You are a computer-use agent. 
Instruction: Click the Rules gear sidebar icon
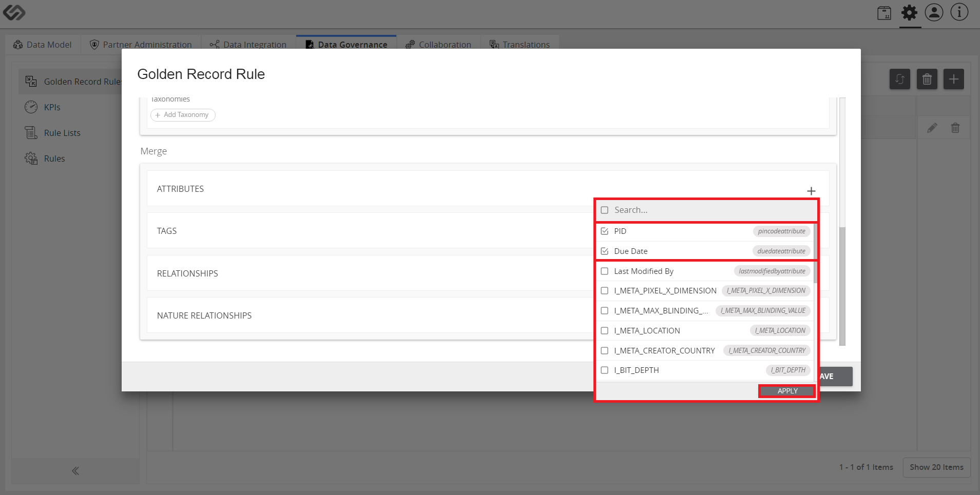pyautogui.click(x=31, y=159)
